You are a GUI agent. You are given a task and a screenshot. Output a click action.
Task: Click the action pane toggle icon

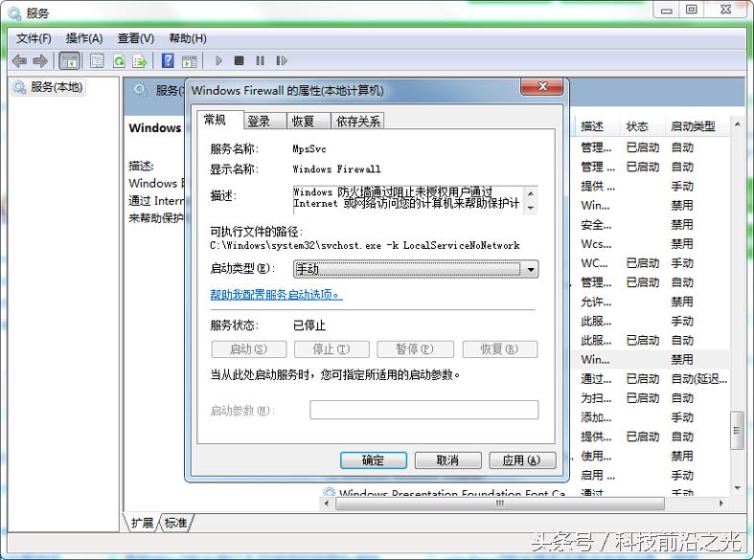[x=190, y=61]
